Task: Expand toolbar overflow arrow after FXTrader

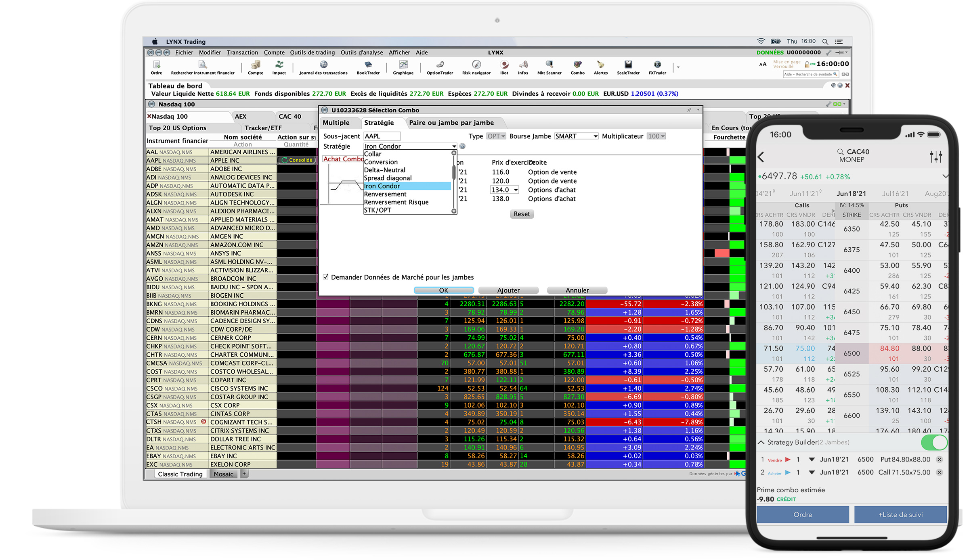Action: pyautogui.click(x=678, y=67)
